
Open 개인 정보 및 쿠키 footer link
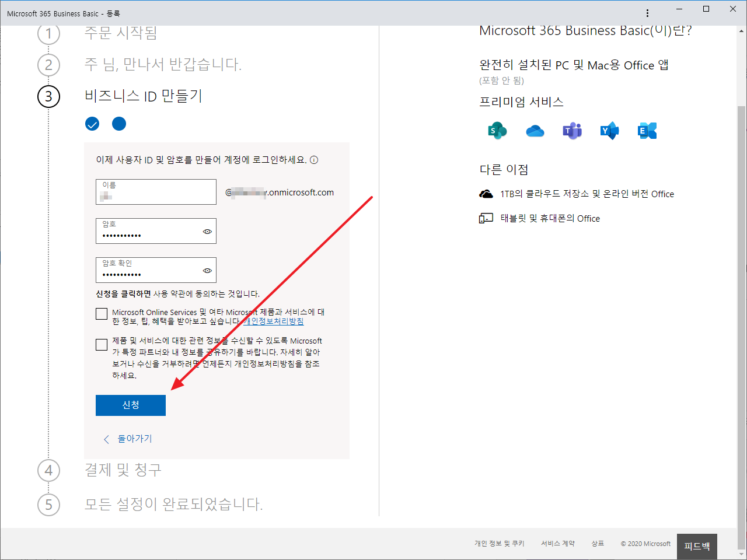pyautogui.click(x=500, y=544)
